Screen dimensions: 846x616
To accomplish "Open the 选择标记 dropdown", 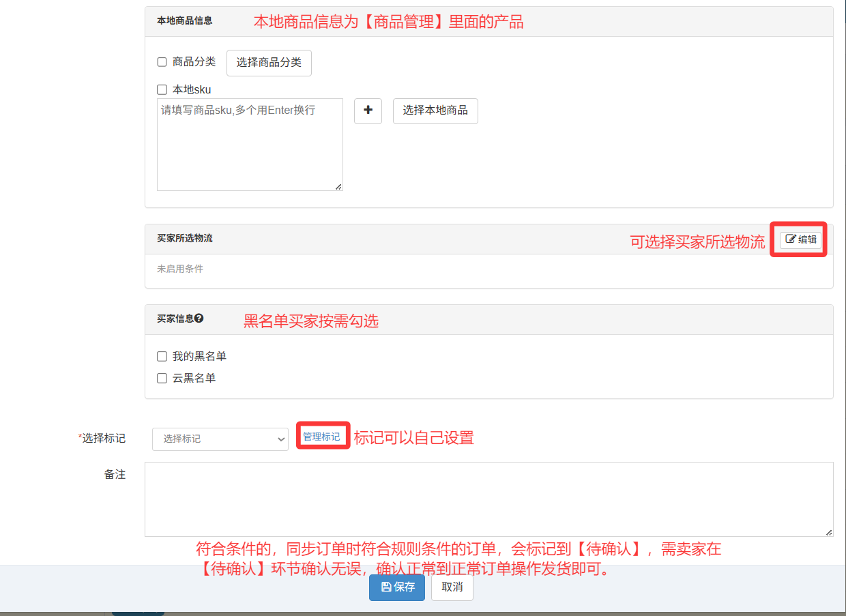I will coord(220,439).
